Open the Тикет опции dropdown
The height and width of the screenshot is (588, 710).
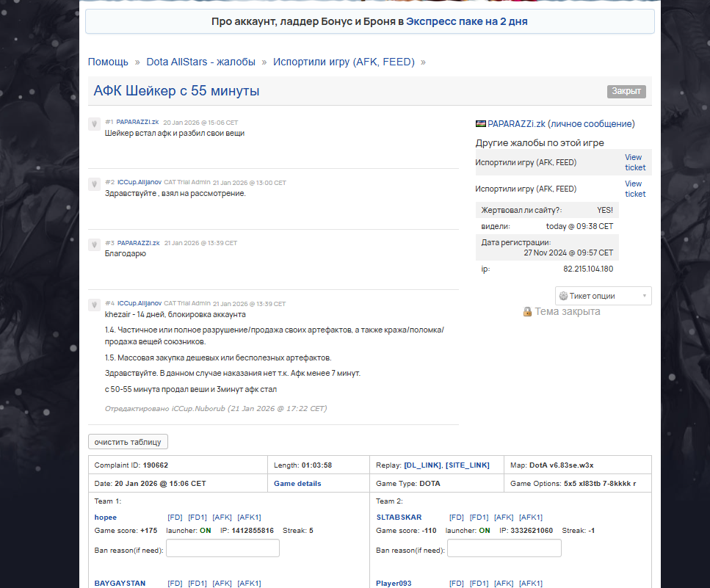[x=603, y=296]
